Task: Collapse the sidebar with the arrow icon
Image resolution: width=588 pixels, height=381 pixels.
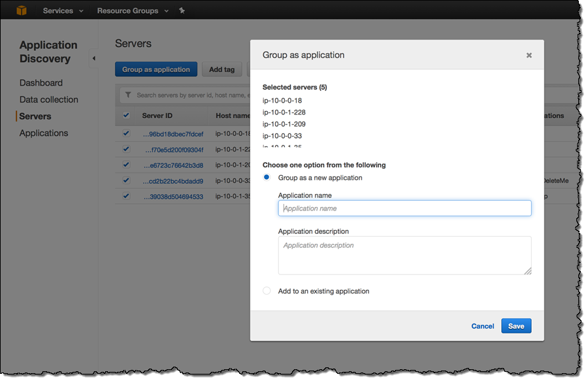Action: coord(93,58)
